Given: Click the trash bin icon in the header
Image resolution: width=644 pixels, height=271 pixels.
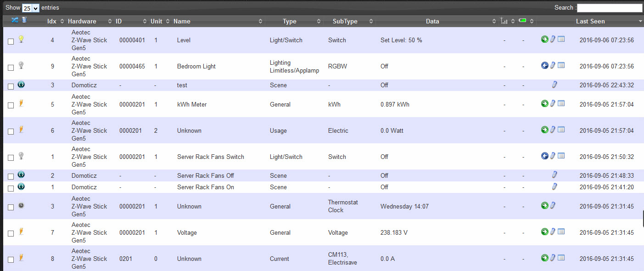Looking at the screenshot, I should (24, 20).
